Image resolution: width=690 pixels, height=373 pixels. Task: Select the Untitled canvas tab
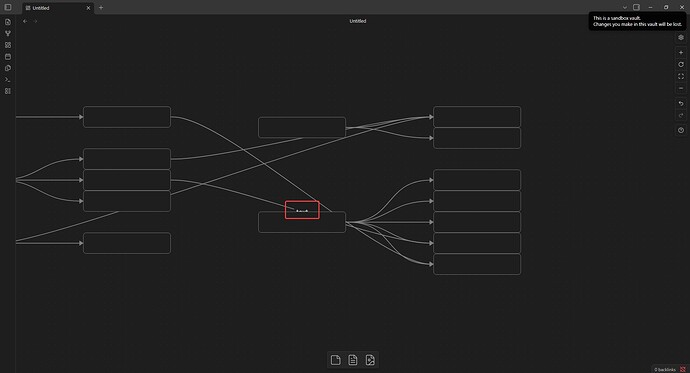coord(58,8)
